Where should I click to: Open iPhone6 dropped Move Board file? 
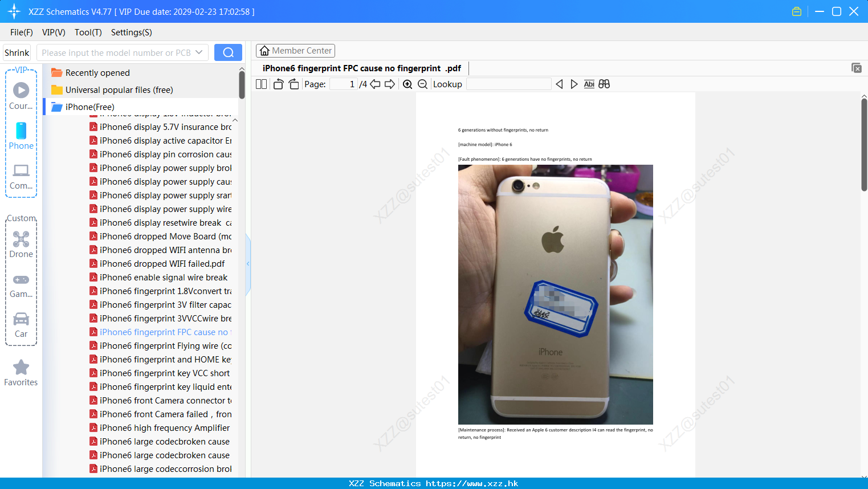[160, 237]
